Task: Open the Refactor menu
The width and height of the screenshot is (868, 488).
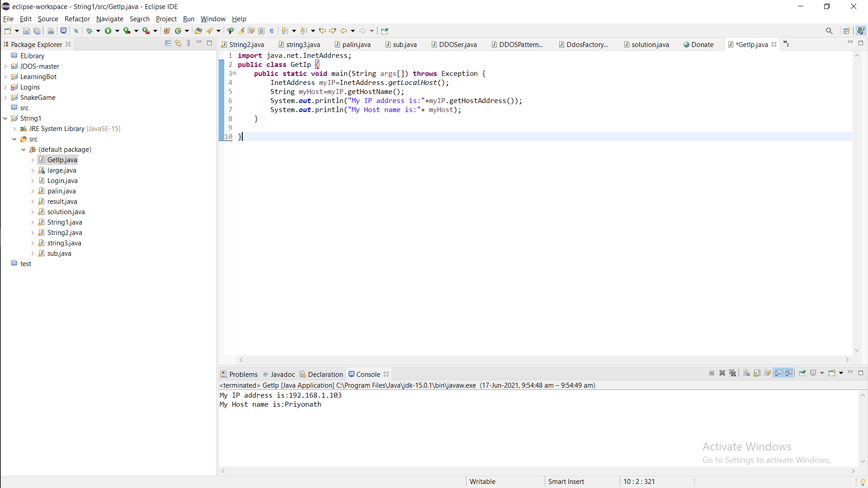Action: pyautogui.click(x=77, y=19)
